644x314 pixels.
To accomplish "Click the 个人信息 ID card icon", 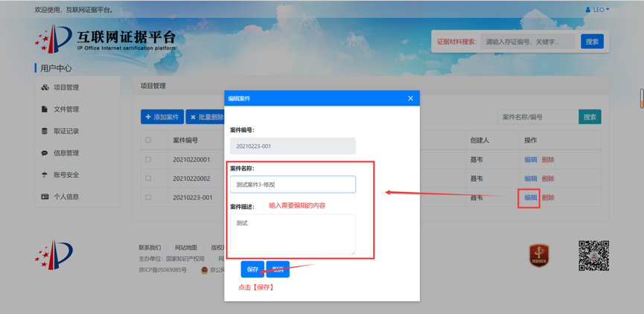I will click(x=45, y=197).
